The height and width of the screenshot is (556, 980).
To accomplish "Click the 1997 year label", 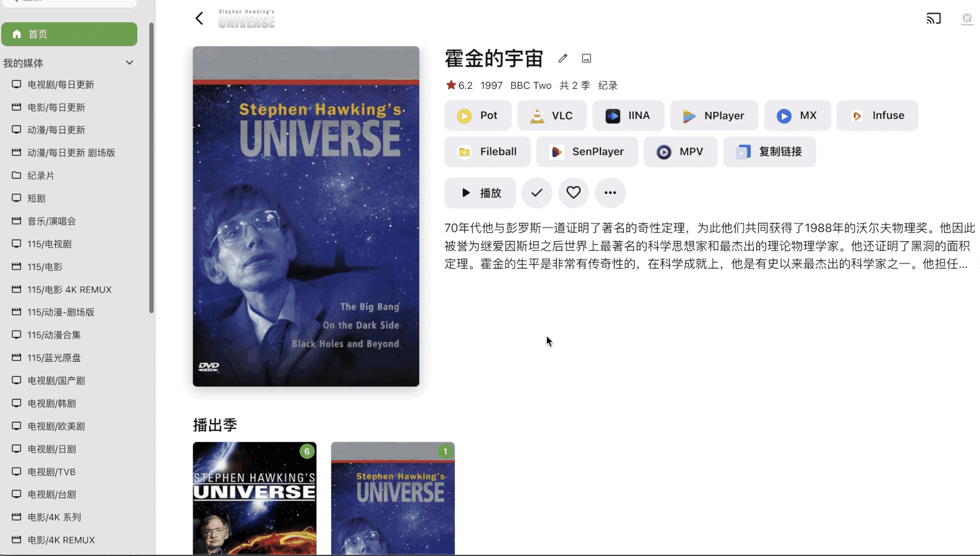I will 491,85.
